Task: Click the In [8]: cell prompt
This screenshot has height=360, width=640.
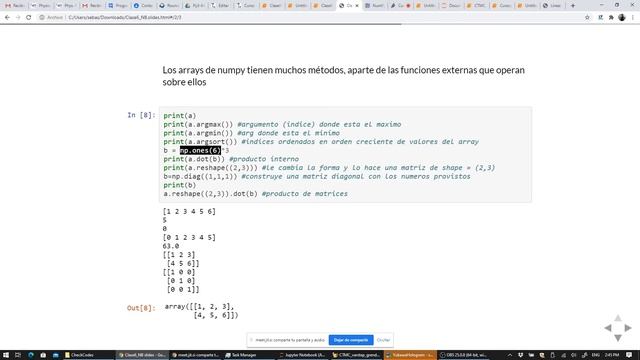Action: pos(141,115)
